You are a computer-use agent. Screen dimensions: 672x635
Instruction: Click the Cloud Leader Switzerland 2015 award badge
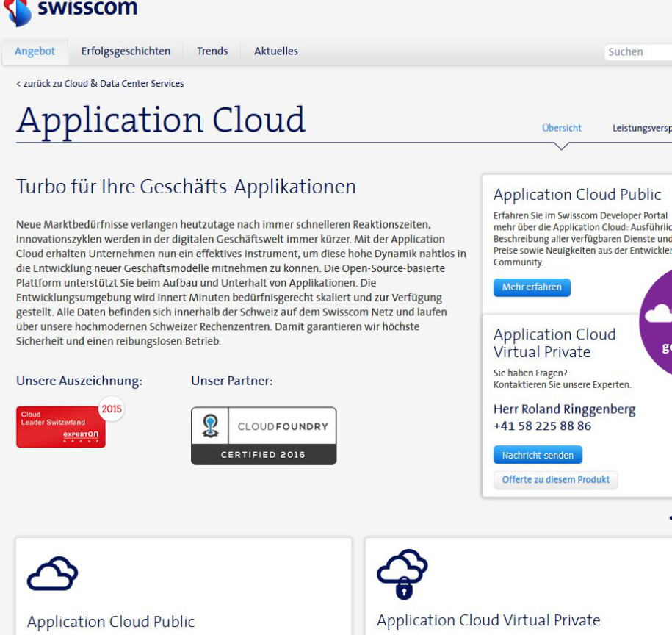click(62, 426)
